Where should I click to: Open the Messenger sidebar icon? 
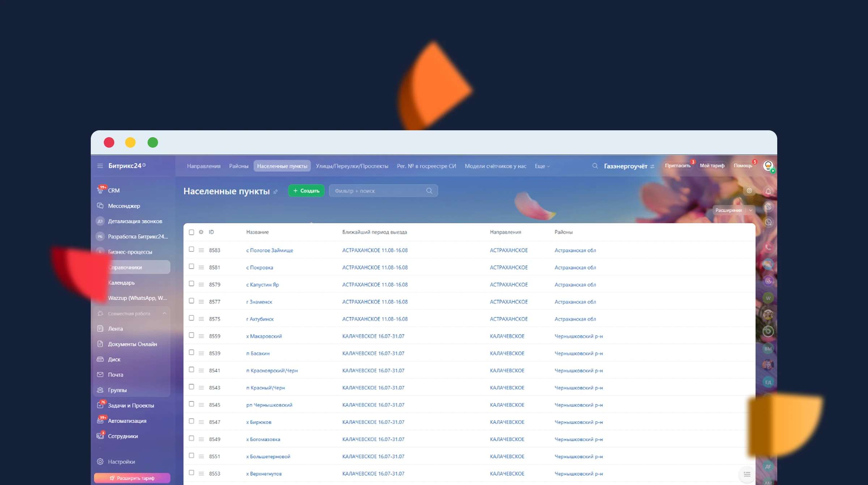coord(100,206)
